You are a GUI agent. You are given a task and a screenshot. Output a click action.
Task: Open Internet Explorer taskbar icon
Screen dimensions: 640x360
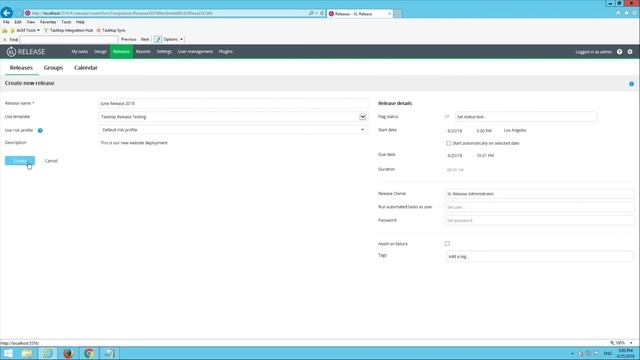[48, 353]
